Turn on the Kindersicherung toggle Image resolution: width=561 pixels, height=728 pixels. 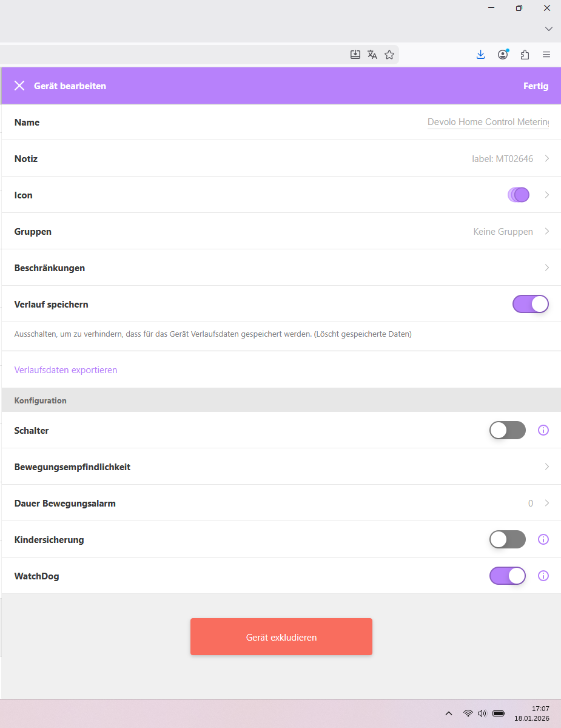pyautogui.click(x=508, y=539)
